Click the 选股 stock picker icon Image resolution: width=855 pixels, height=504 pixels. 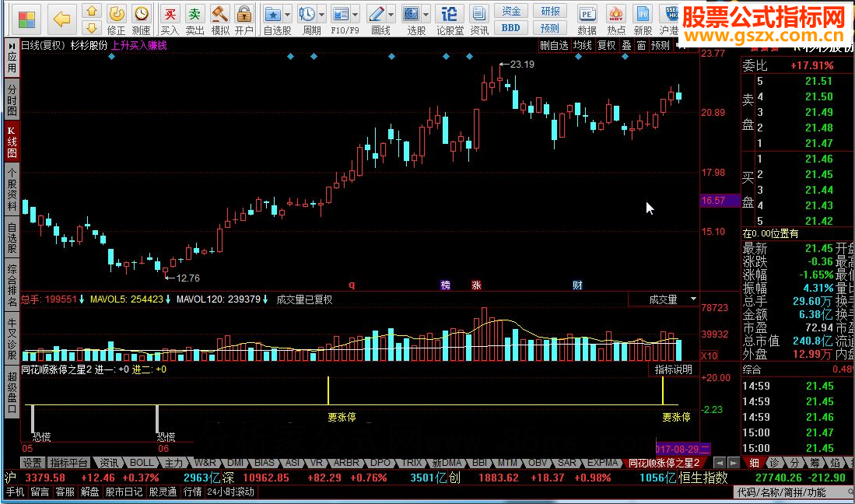click(411, 14)
